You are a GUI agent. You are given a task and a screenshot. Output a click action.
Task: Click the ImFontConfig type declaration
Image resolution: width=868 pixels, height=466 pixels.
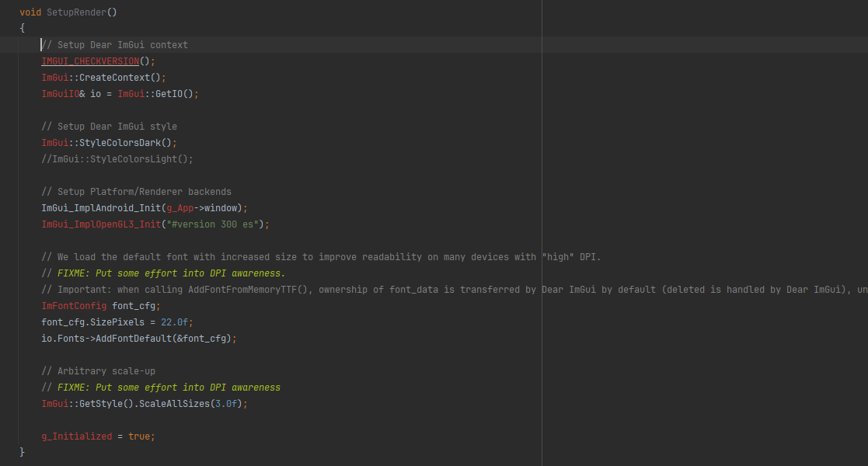coord(74,306)
